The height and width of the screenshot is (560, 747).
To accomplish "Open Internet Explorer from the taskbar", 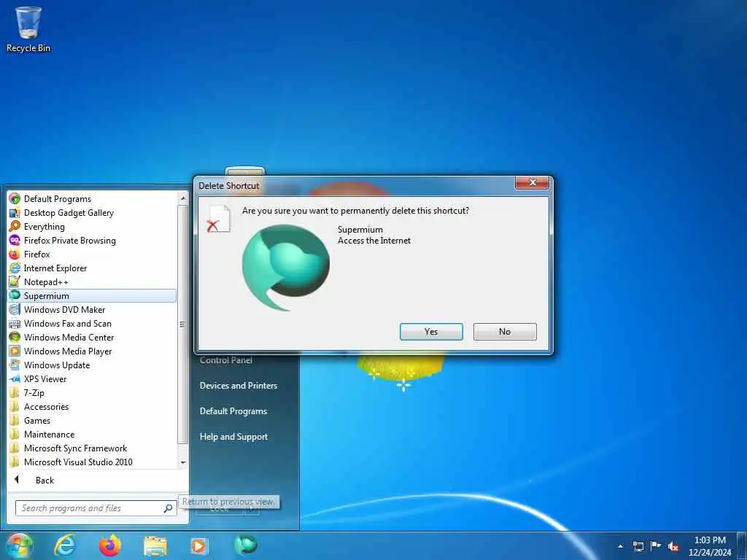I will click(65, 545).
